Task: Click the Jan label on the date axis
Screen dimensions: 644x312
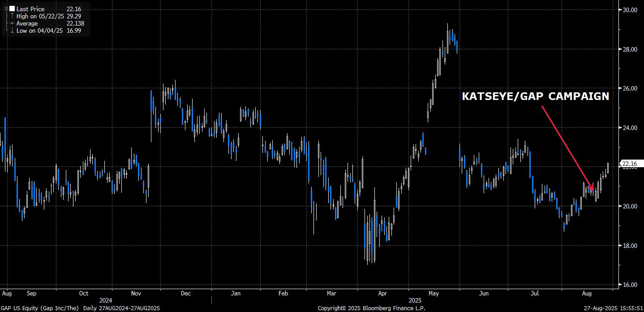Action: pos(236,294)
